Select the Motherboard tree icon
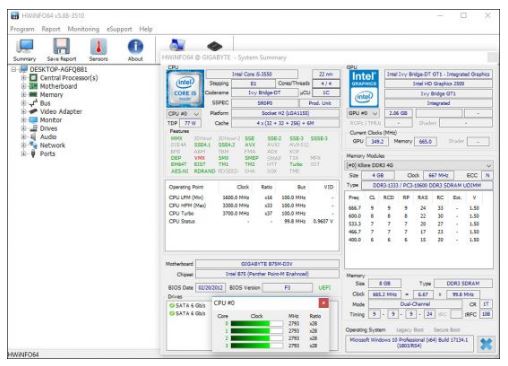Screen dimensions: 508x366 [x=33, y=86]
